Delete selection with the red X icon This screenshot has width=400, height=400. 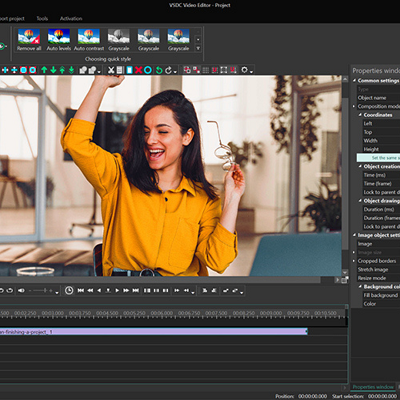click(x=138, y=70)
